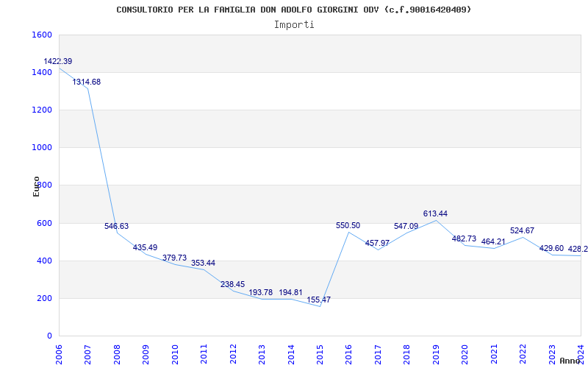
Task: Click x-axis year label 2011
Action: (204, 355)
